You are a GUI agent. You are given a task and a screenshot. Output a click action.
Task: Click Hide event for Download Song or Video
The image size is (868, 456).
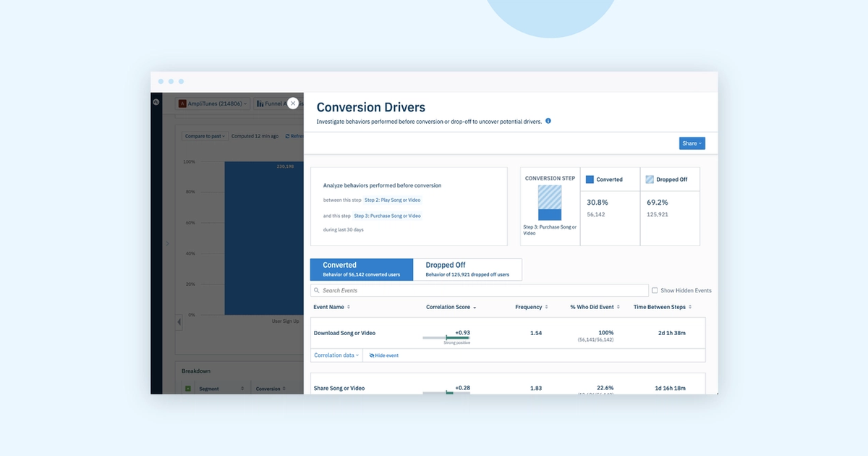point(384,355)
